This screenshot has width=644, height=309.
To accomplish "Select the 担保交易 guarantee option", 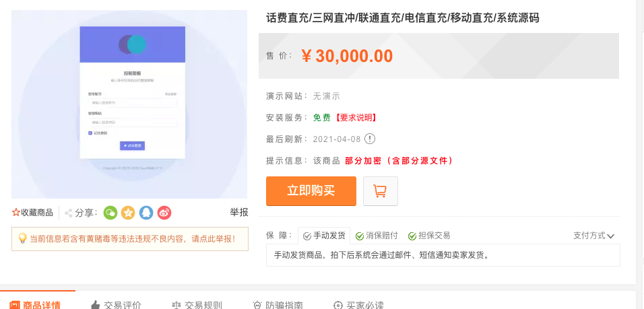I will [x=429, y=236].
